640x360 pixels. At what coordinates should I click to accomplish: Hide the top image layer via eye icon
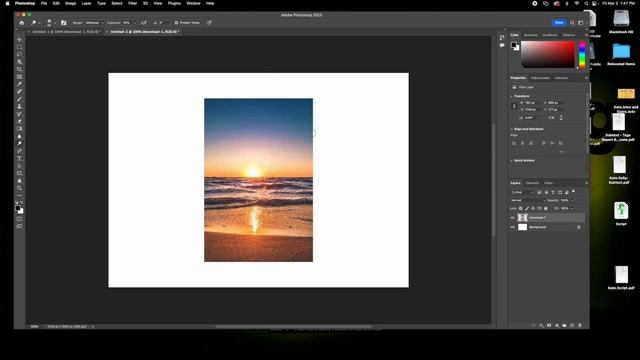(513, 218)
